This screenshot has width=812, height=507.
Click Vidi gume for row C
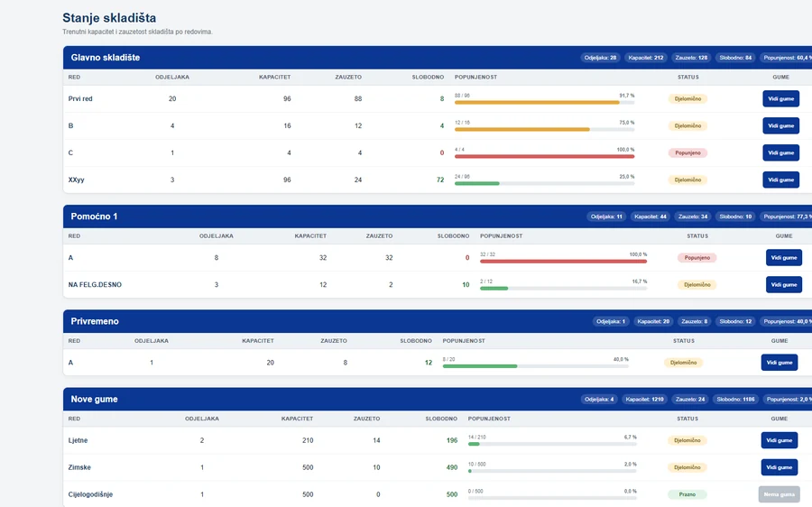[780, 152]
